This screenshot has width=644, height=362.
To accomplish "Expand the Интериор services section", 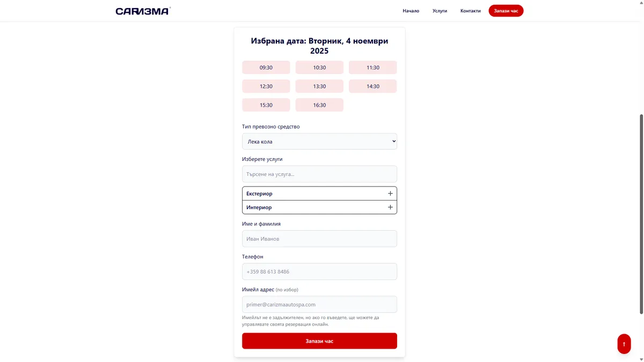I will [311, 208].
